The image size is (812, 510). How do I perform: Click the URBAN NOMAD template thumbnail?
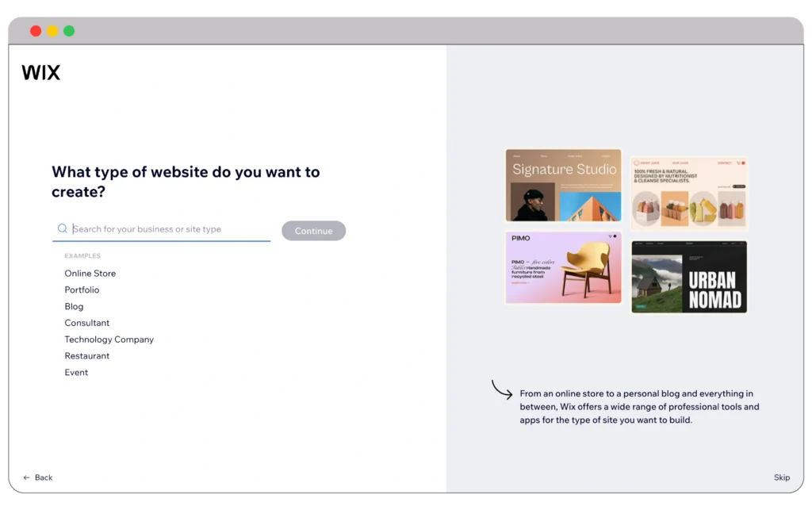pos(688,276)
